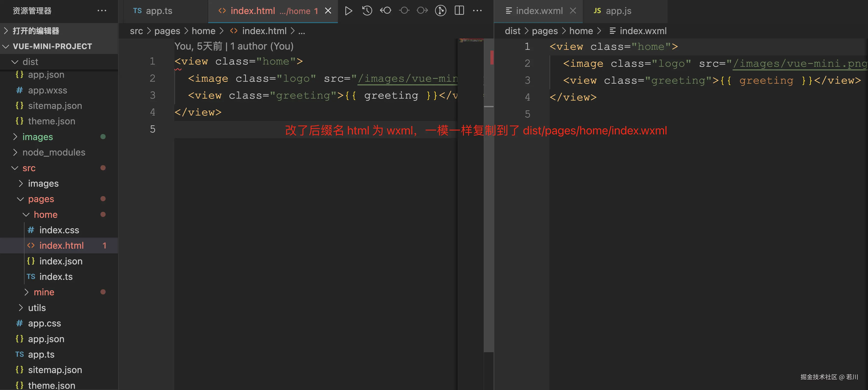Open the CSS file index.css
The height and width of the screenshot is (390, 868).
pos(59,230)
